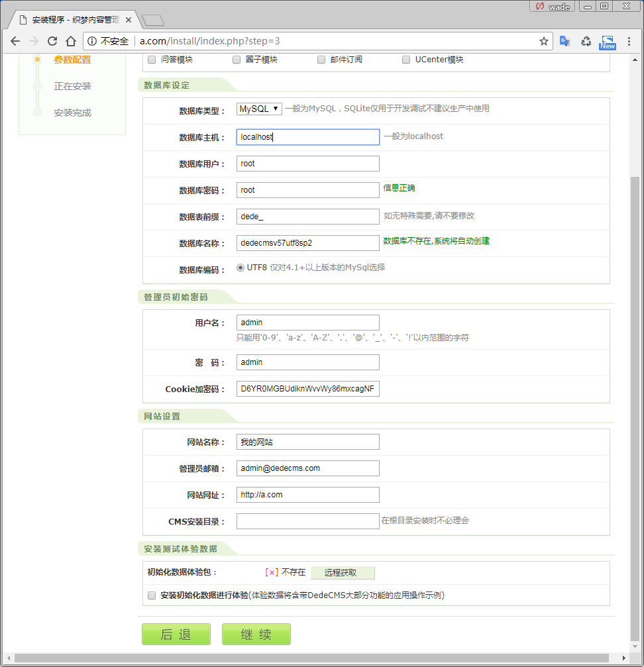Click the bookmark star in the address bar
This screenshot has width=644, height=667.
pos(544,41)
